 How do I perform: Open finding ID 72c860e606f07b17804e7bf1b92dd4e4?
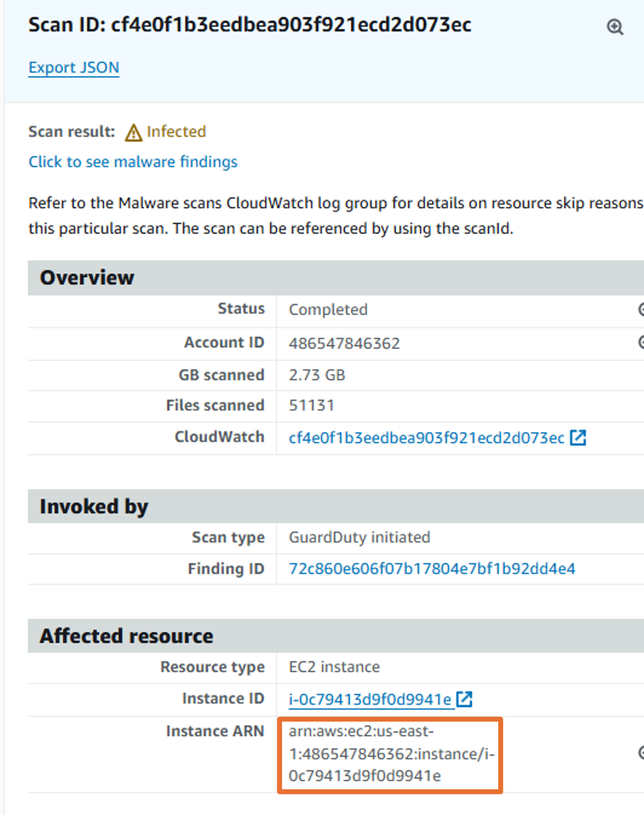[x=432, y=569]
